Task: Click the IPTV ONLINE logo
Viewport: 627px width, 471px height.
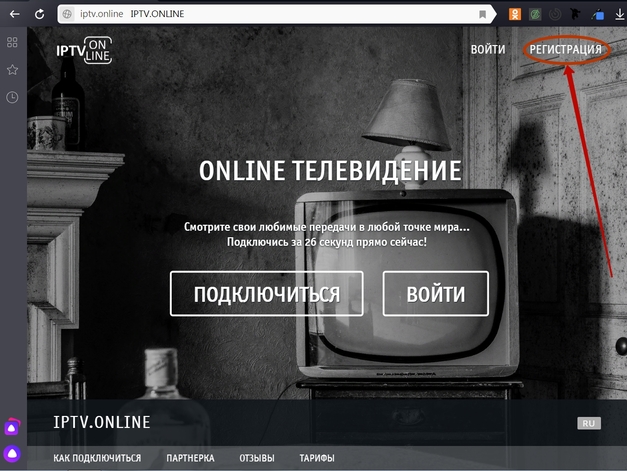Action: 84,50
